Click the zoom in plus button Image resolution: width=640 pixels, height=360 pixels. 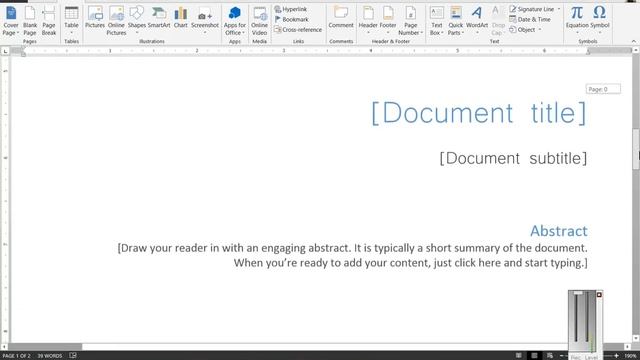tap(616, 356)
